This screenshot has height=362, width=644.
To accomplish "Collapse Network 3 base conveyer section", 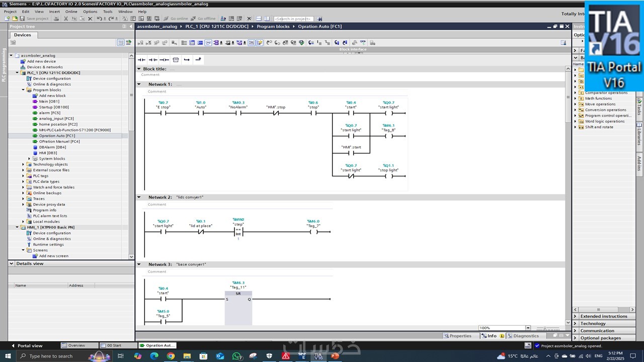I will [139, 264].
